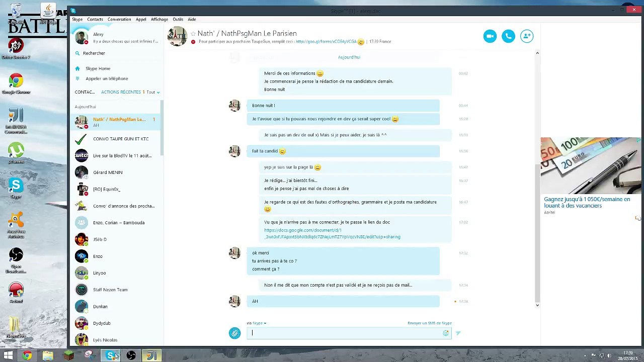Open the Outils menu

(x=178, y=19)
